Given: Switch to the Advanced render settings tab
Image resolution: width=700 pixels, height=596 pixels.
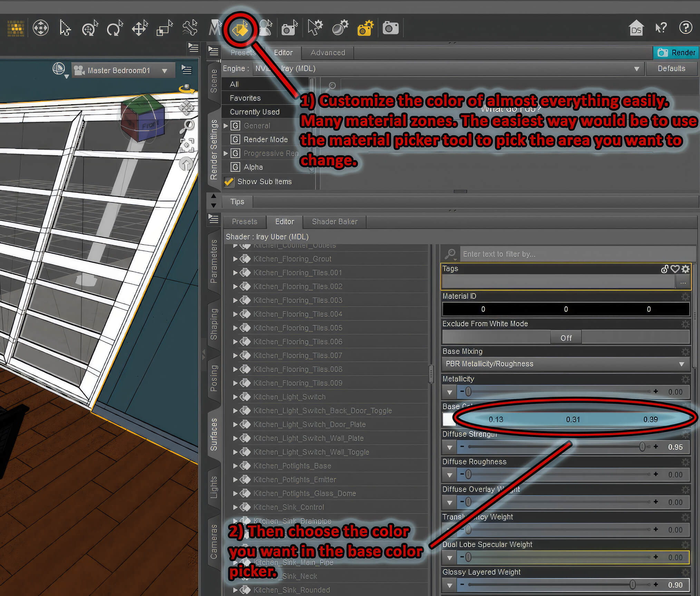Looking at the screenshot, I should [327, 53].
